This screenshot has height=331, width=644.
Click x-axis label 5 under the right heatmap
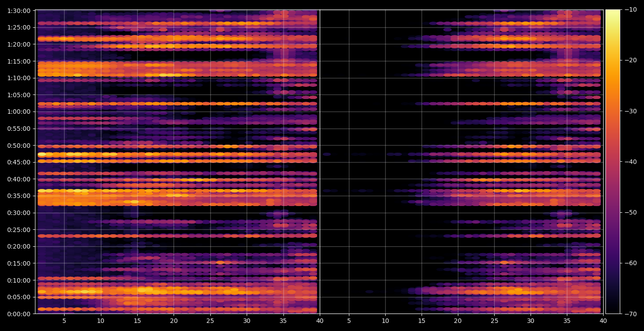[x=348, y=321]
